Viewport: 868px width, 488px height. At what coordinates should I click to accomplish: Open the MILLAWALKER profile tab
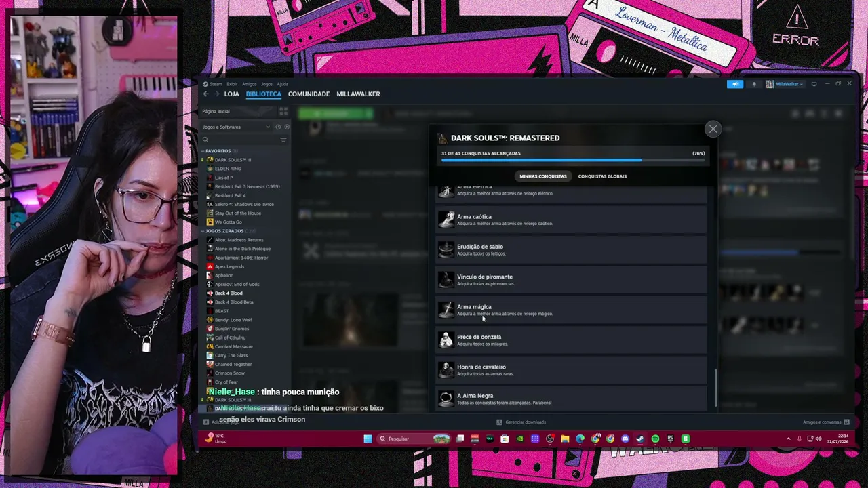point(358,94)
